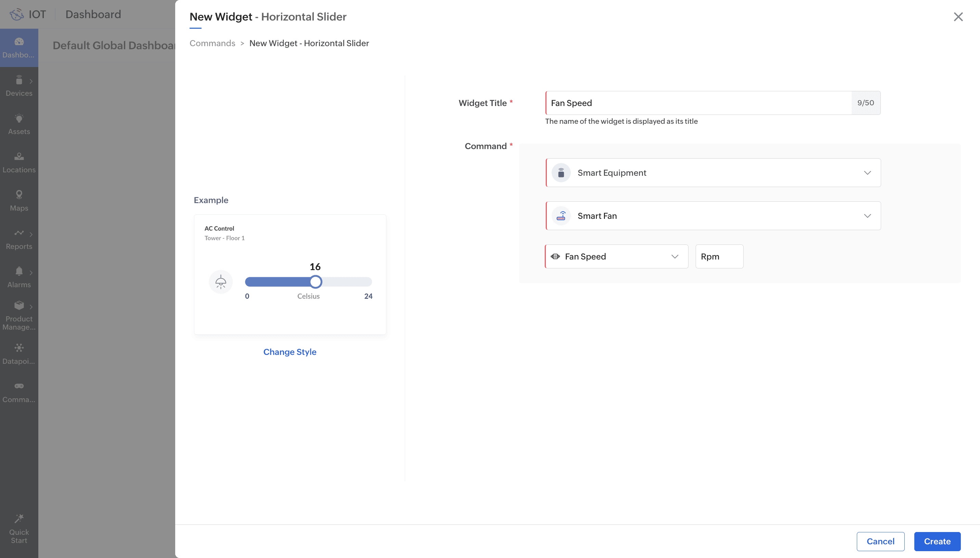The height and width of the screenshot is (558, 980).
Task: Open Commands gamepad icon in sidebar
Action: tap(19, 386)
